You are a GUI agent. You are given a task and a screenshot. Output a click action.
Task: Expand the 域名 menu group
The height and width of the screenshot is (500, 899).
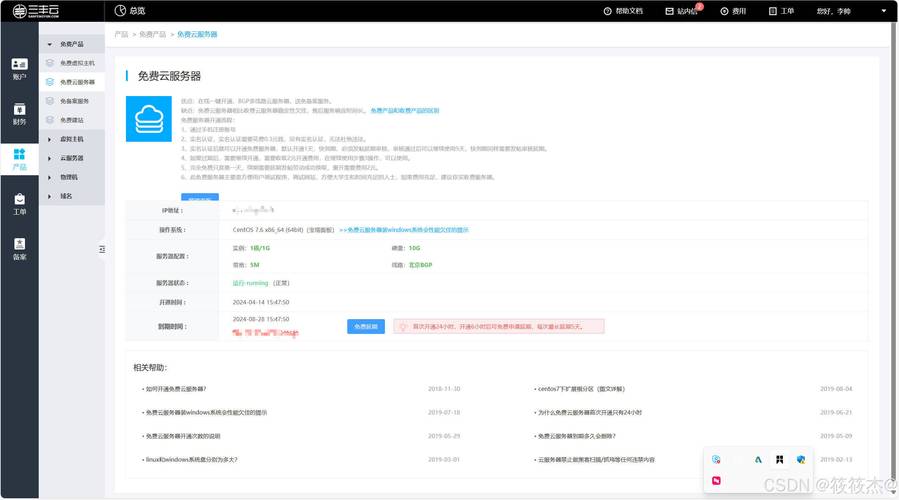pyautogui.click(x=72, y=196)
